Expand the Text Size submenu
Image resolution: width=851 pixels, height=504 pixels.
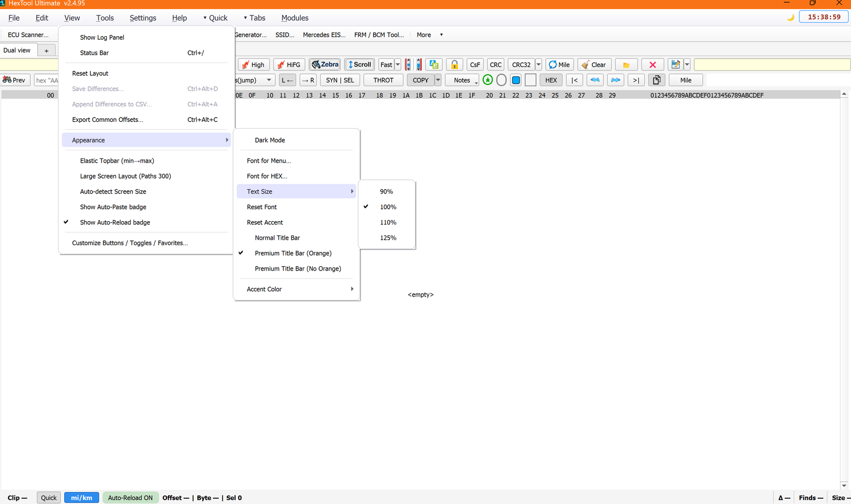[x=297, y=191]
